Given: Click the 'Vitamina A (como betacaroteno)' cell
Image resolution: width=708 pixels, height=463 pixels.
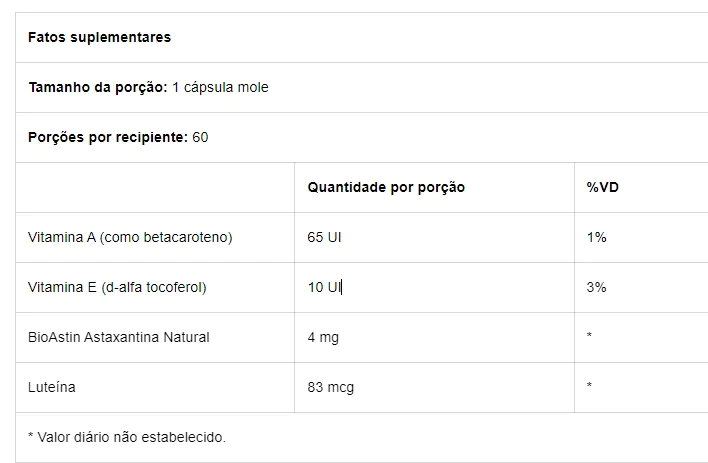Looking at the screenshot, I should click(130, 237).
